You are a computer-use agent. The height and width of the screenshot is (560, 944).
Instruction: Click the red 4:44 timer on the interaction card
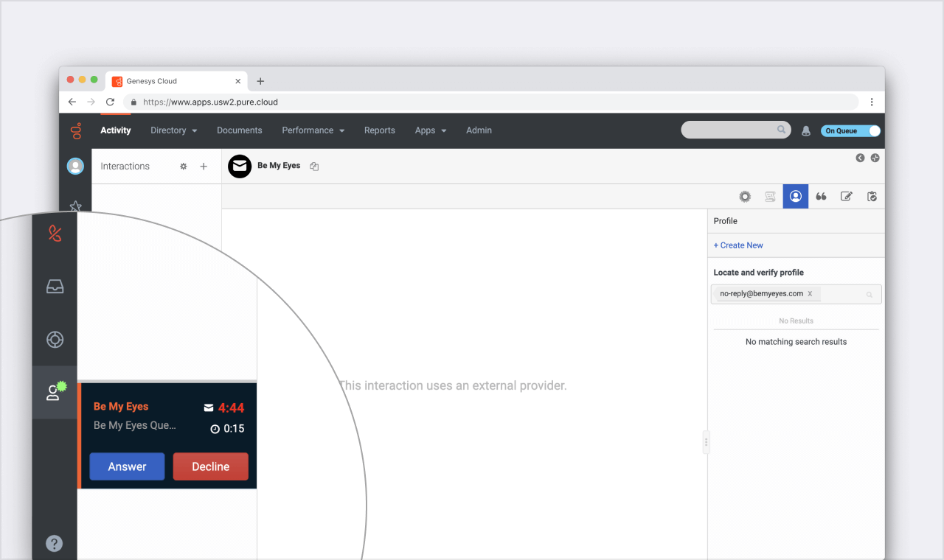(231, 408)
